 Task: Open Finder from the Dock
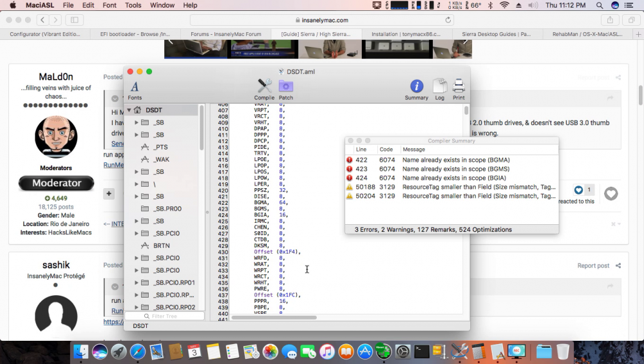[x=80, y=352]
